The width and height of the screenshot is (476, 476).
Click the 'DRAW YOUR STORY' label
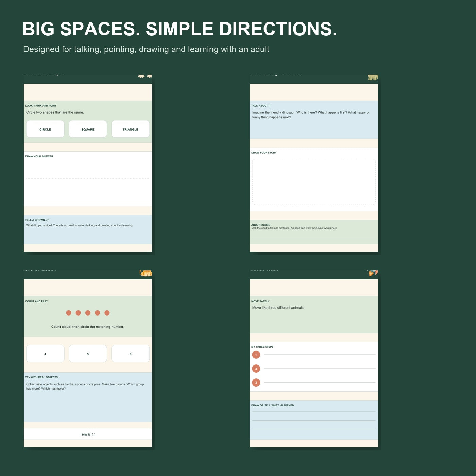[x=264, y=153]
